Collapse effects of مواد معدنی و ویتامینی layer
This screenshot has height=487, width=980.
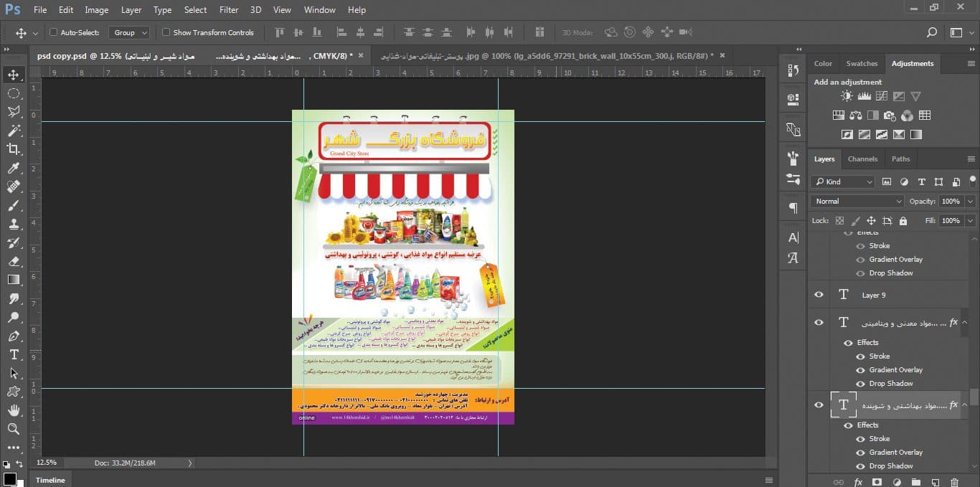point(965,323)
